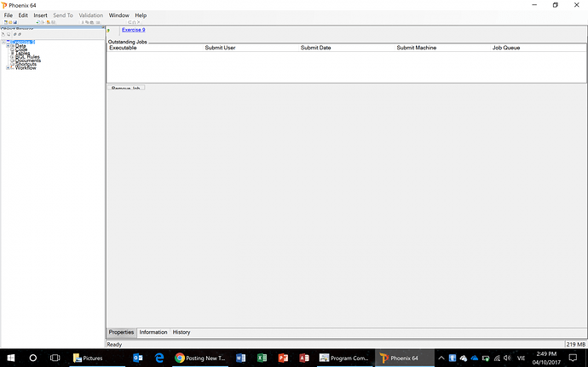
Task: Click the taskbar clock showing 2:49 PM
Action: pos(546,358)
